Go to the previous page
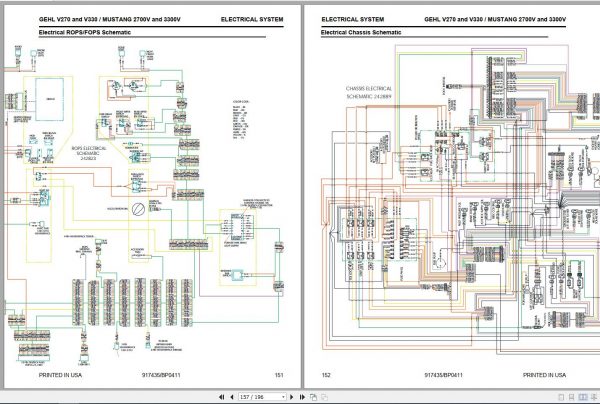This screenshot has height=404, width=600. tap(232, 397)
